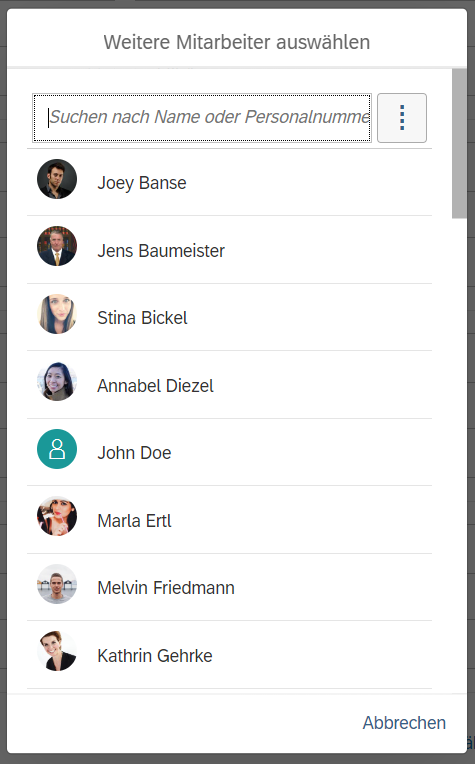
Task: Select Melvin Friedmann from the list
Action: [229, 587]
